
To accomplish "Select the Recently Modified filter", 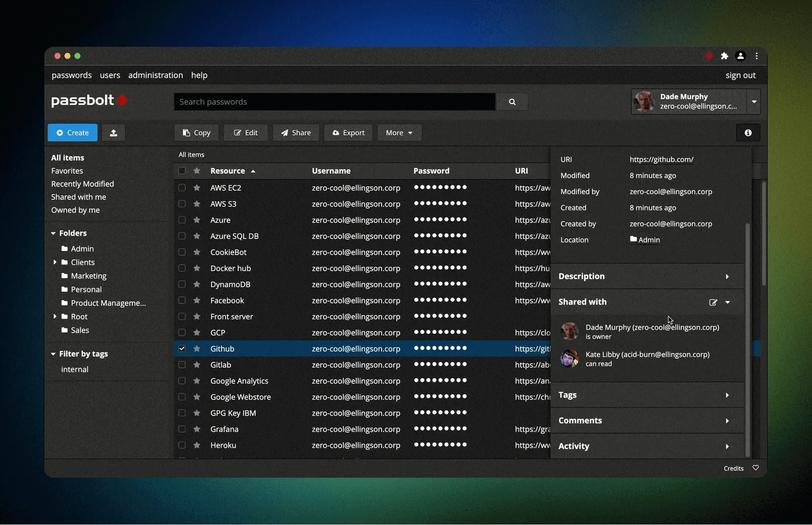I will point(83,184).
